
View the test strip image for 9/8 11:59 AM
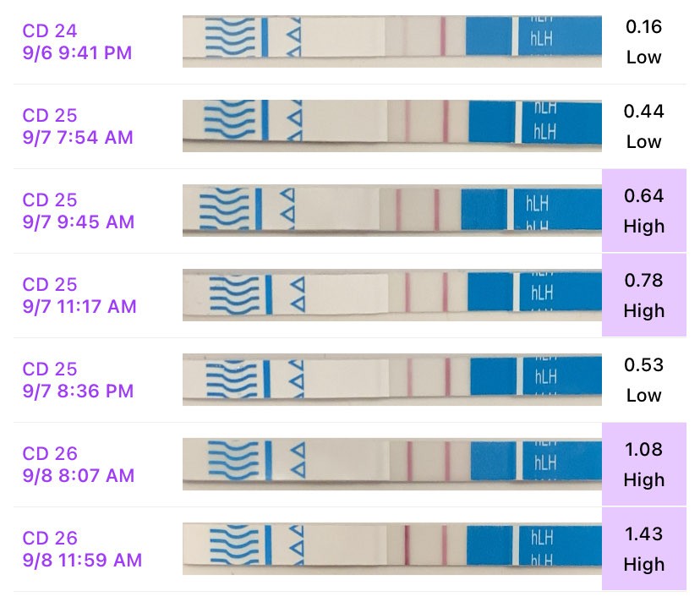click(391, 549)
